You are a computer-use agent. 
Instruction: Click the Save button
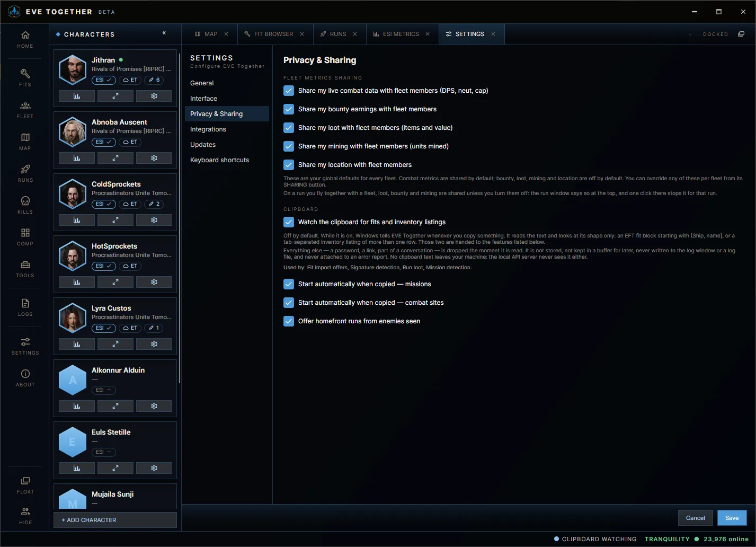pyautogui.click(x=732, y=518)
